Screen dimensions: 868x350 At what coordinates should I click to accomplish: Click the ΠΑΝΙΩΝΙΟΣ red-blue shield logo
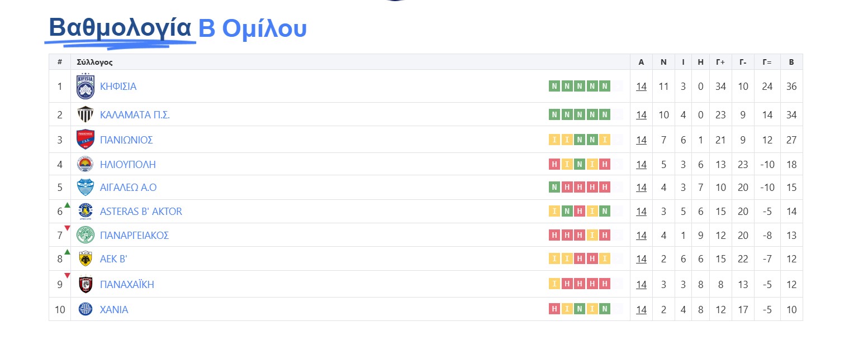(x=86, y=140)
